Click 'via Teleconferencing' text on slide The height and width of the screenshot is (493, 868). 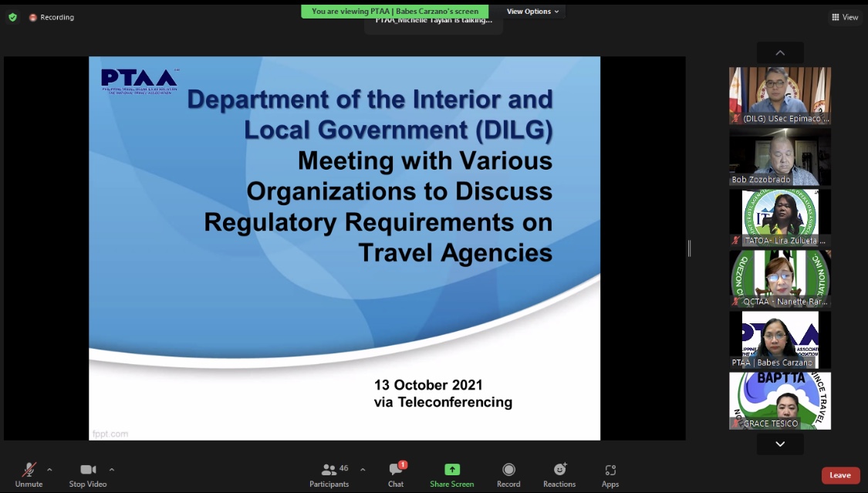point(443,402)
